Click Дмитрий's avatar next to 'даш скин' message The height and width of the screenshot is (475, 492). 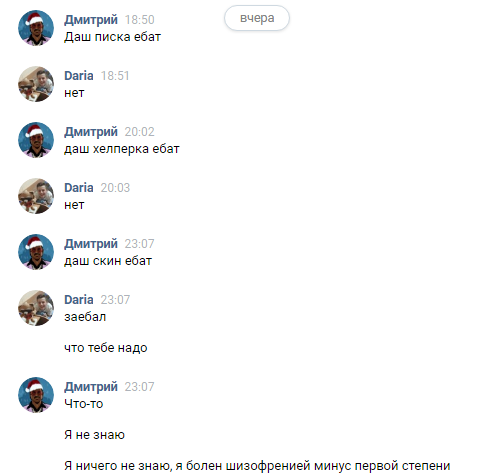pyautogui.click(x=36, y=252)
